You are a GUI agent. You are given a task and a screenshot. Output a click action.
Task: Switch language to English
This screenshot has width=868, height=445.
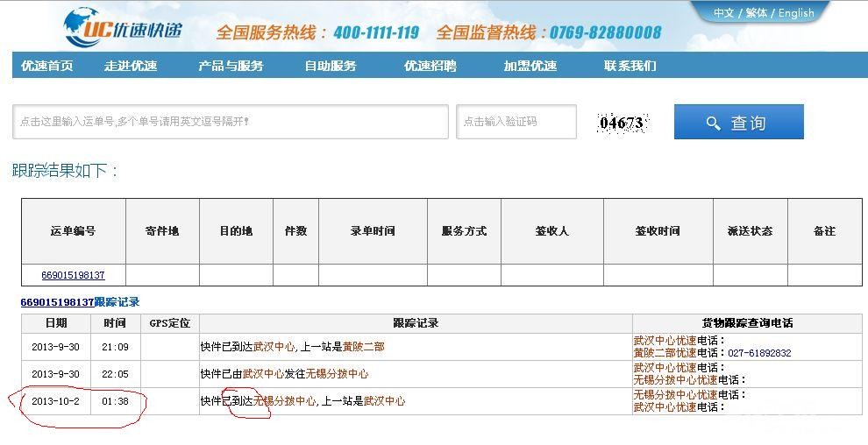tap(797, 13)
